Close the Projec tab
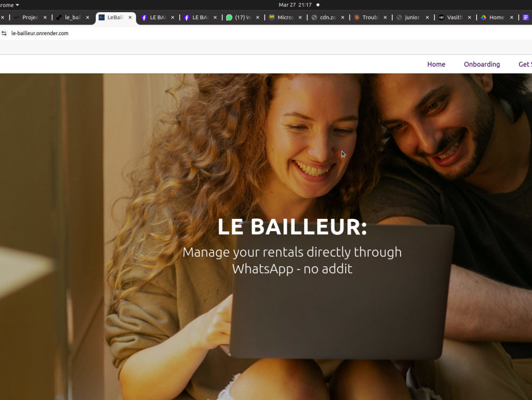 [x=45, y=18]
